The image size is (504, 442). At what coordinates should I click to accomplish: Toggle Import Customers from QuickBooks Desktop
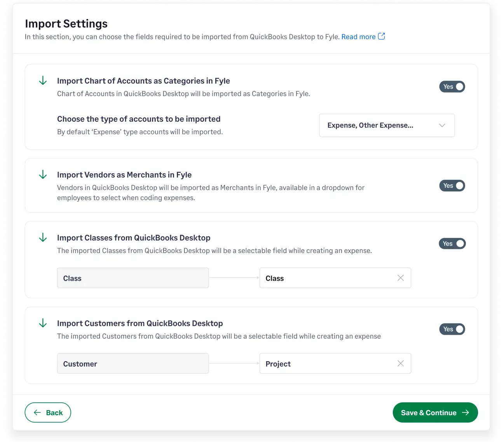click(x=452, y=329)
